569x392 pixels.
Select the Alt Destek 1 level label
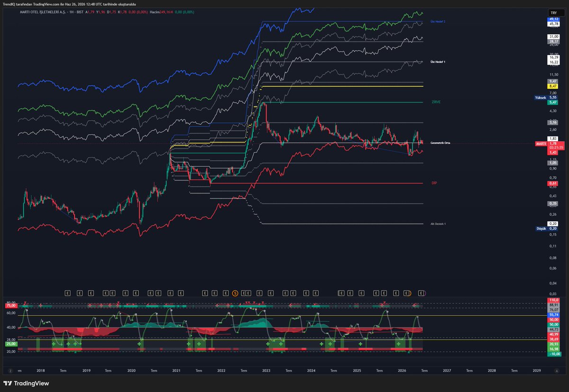coord(438,223)
